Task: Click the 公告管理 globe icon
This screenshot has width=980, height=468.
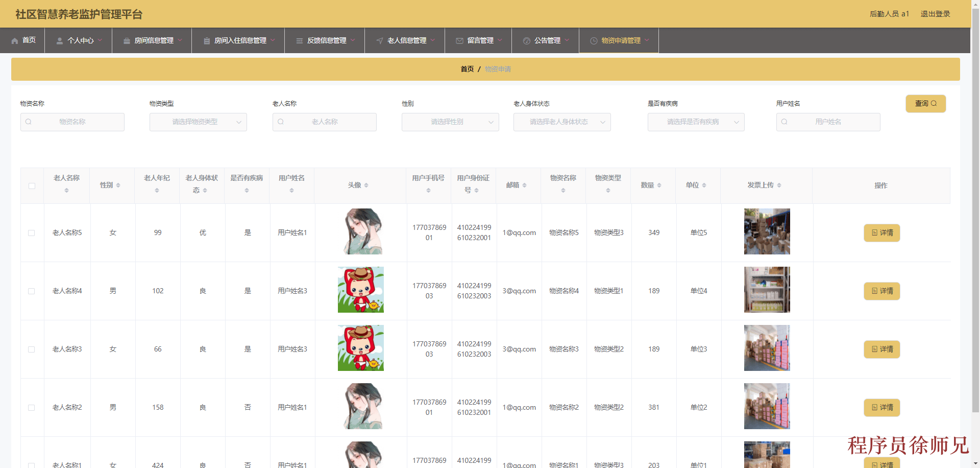Action: pos(526,40)
